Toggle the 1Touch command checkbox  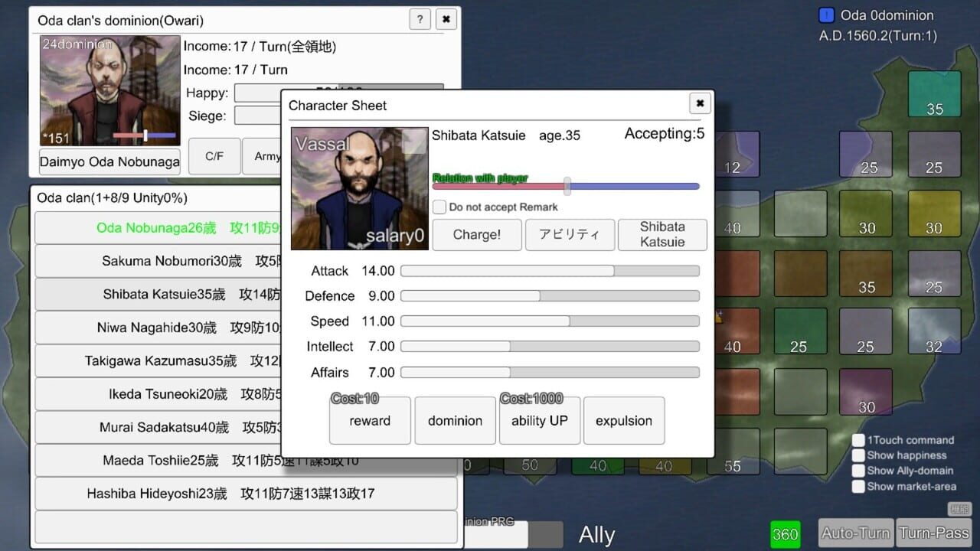click(858, 440)
